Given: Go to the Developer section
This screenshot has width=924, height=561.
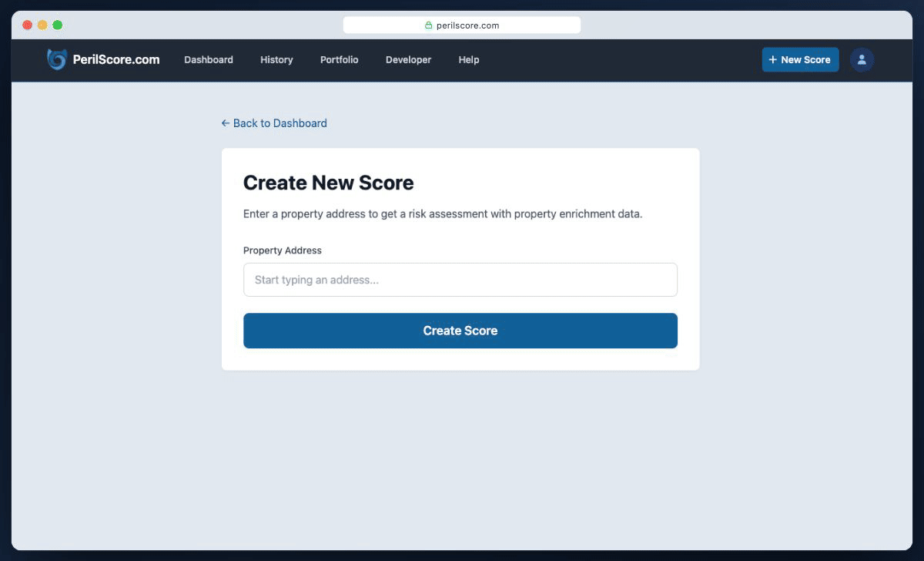Looking at the screenshot, I should tap(408, 59).
